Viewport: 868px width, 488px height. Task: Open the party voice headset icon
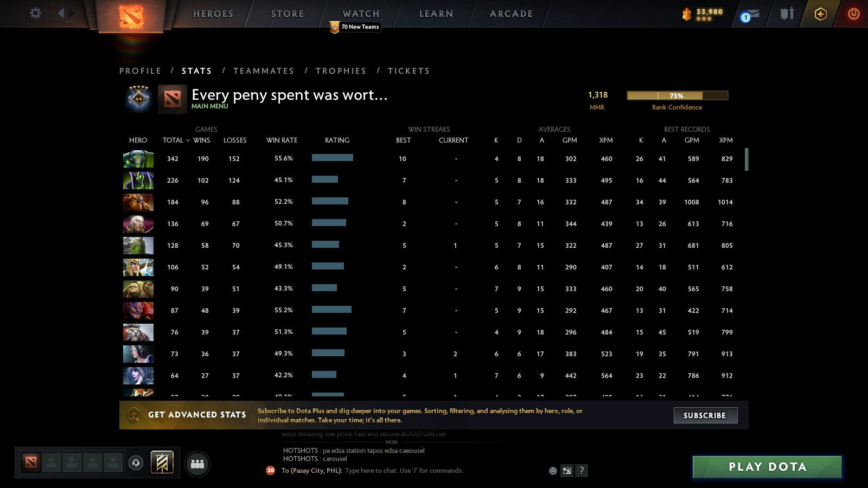point(136,463)
